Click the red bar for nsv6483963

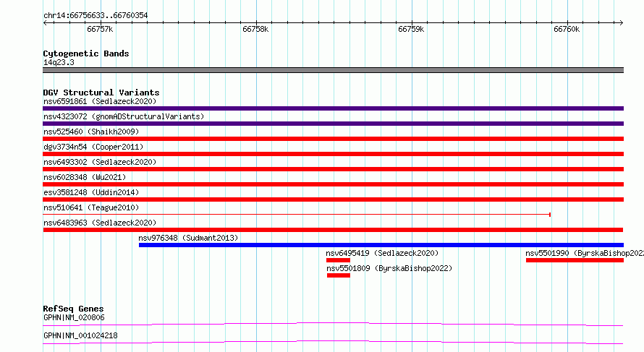333,230
